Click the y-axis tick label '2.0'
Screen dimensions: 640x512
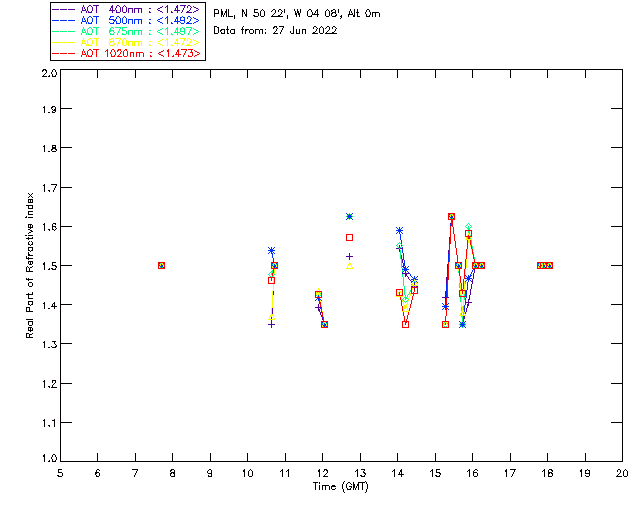[49, 73]
